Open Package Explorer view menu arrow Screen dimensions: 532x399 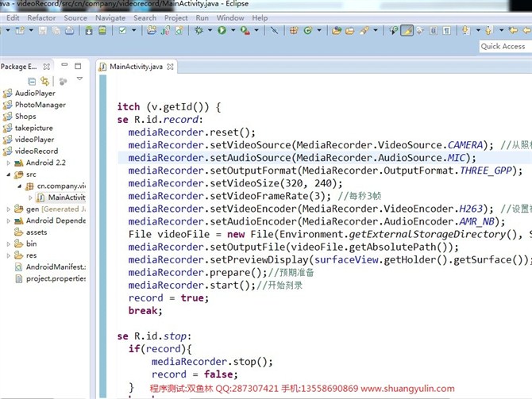(79, 80)
